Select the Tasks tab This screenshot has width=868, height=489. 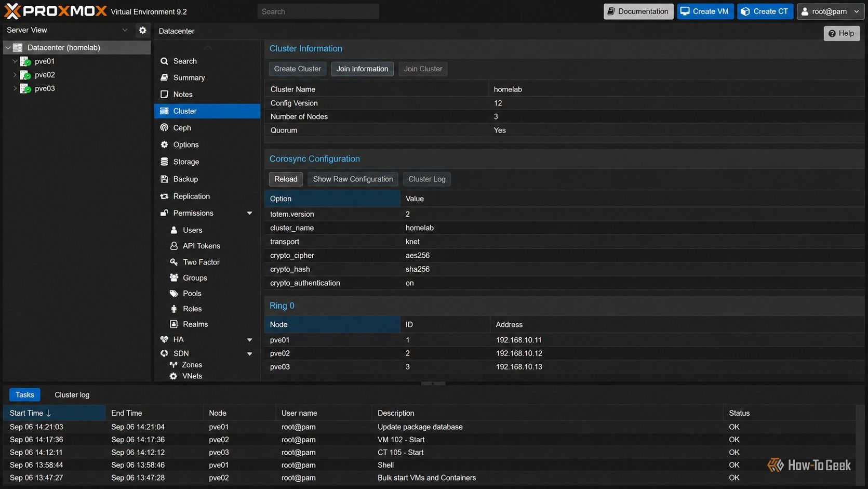point(24,395)
